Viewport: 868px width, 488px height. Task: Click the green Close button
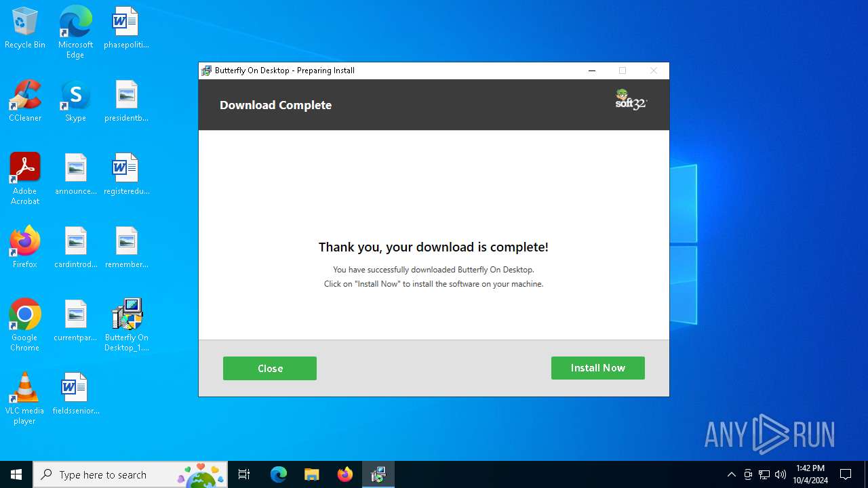270,369
